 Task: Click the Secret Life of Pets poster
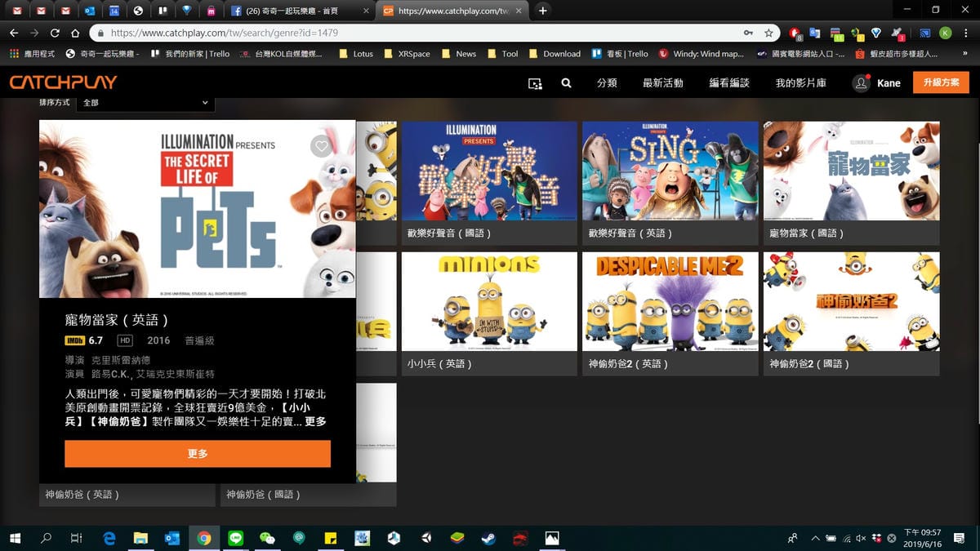pos(198,209)
